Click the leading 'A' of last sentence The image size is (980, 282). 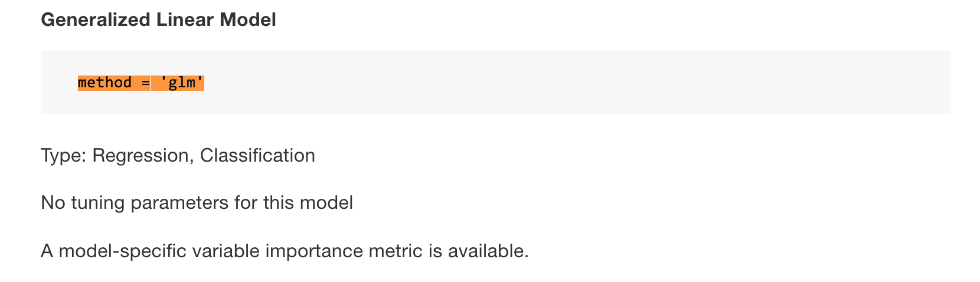47,251
